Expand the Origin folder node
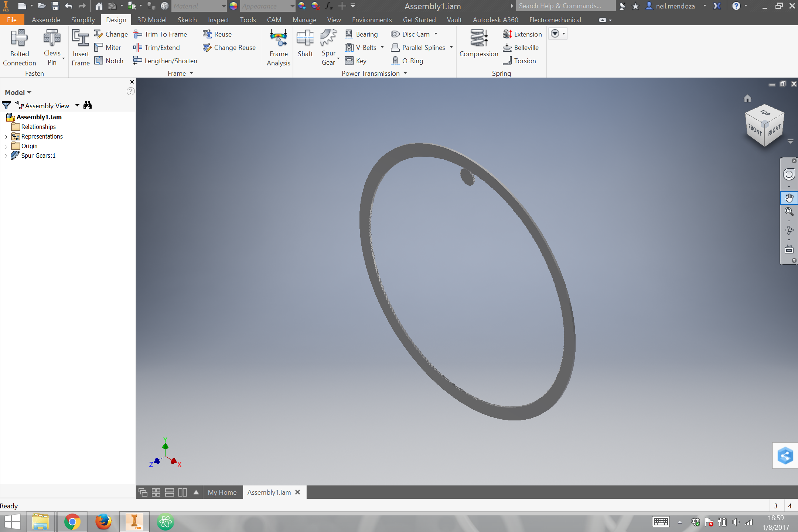The image size is (798, 532). coord(6,146)
